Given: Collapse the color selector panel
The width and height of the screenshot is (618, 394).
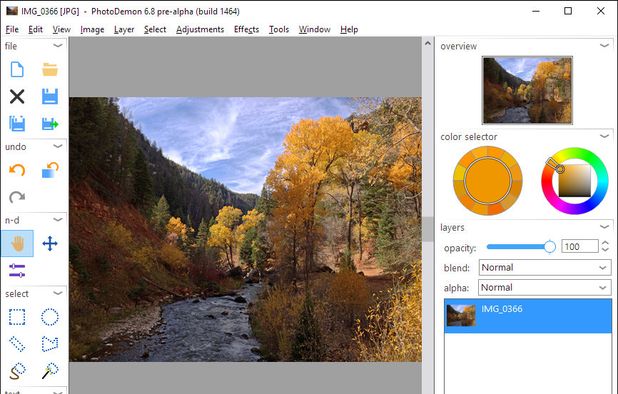Looking at the screenshot, I should [605, 136].
